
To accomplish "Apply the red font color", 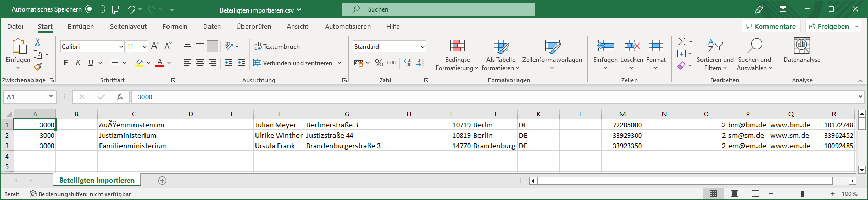I will coord(160,63).
